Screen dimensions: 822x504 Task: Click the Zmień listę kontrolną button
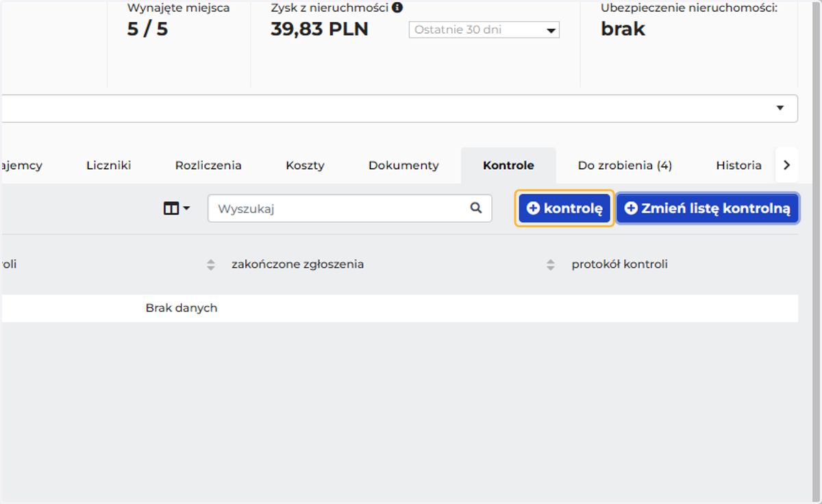tap(708, 208)
